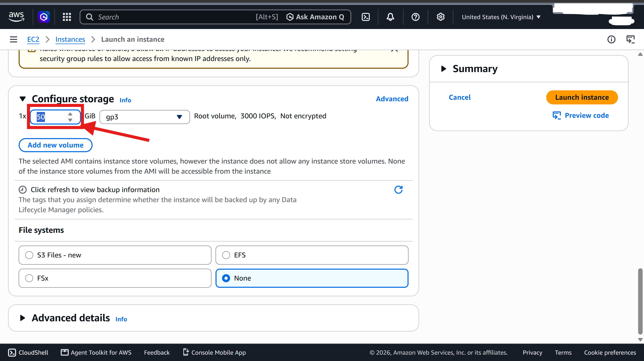Image resolution: width=644 pixels, height=361 pixels.
Task: Cancel the instance launch
Action: coord(460,97)
